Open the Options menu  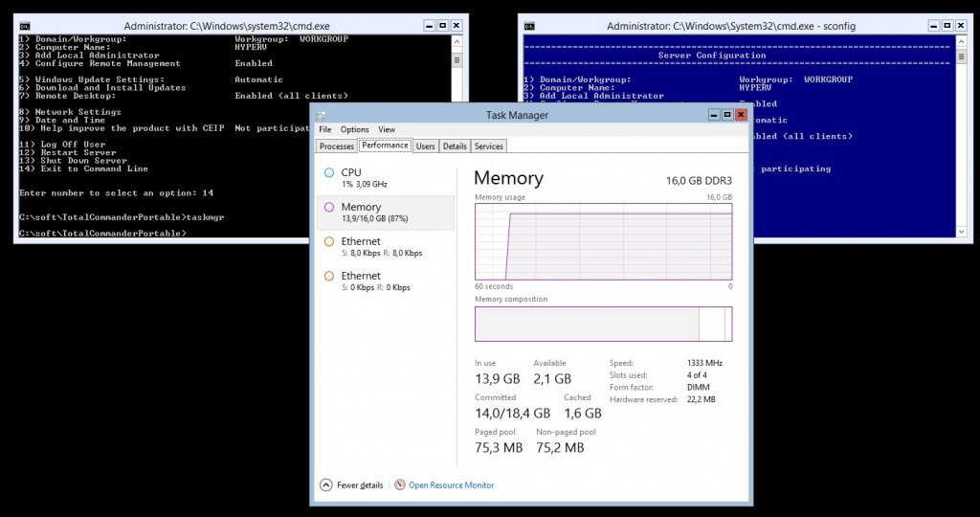point(354,129)
